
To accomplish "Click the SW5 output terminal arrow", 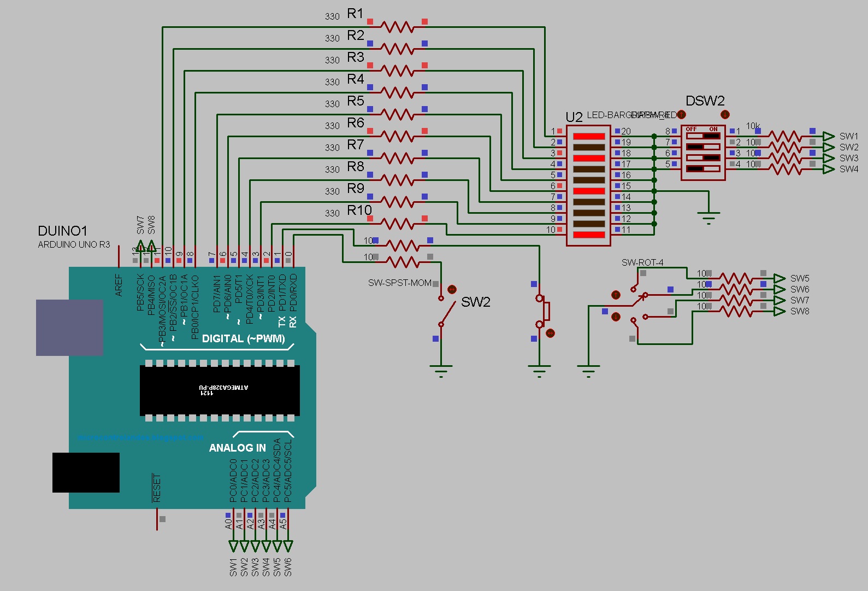I will click(780, 278).
